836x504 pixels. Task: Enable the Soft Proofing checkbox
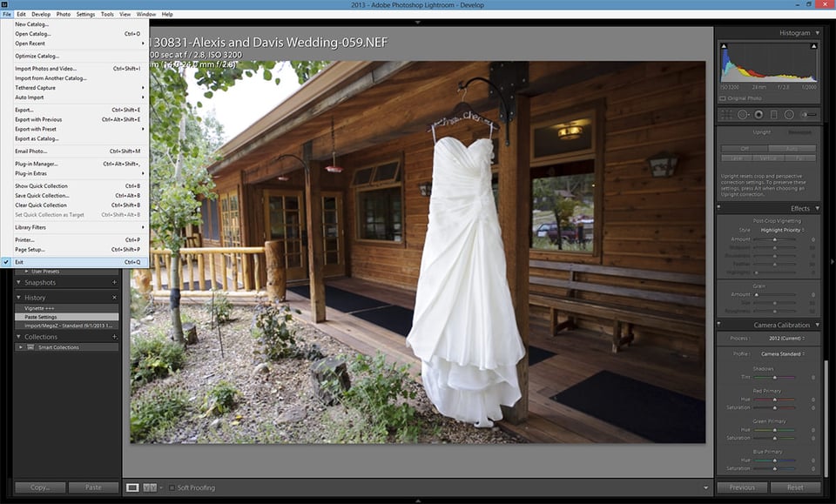(172, 487)
